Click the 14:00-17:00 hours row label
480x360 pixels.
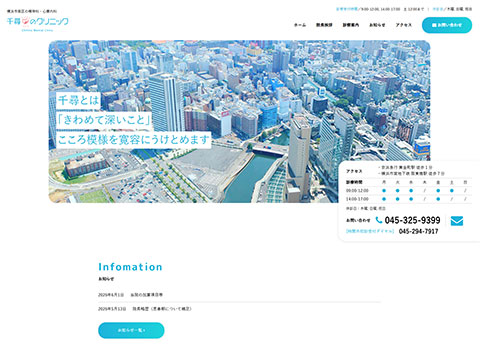[357, 199]
